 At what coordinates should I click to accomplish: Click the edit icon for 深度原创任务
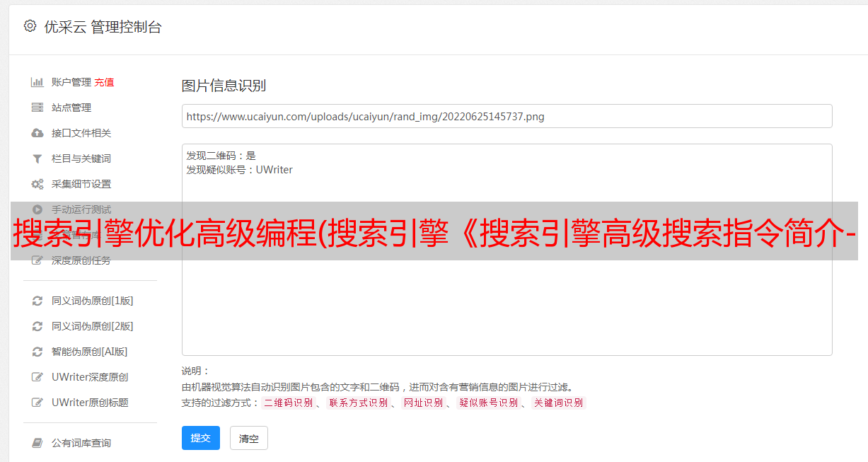tap(37, 260)
